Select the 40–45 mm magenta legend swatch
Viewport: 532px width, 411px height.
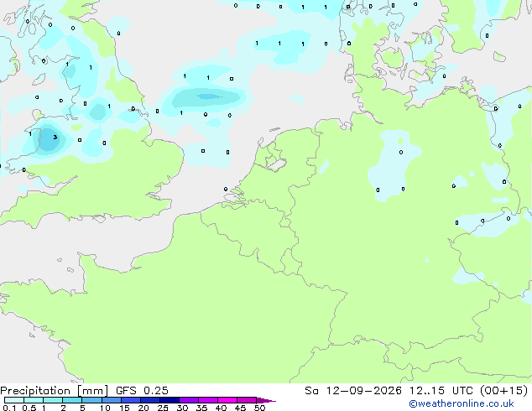227,400
